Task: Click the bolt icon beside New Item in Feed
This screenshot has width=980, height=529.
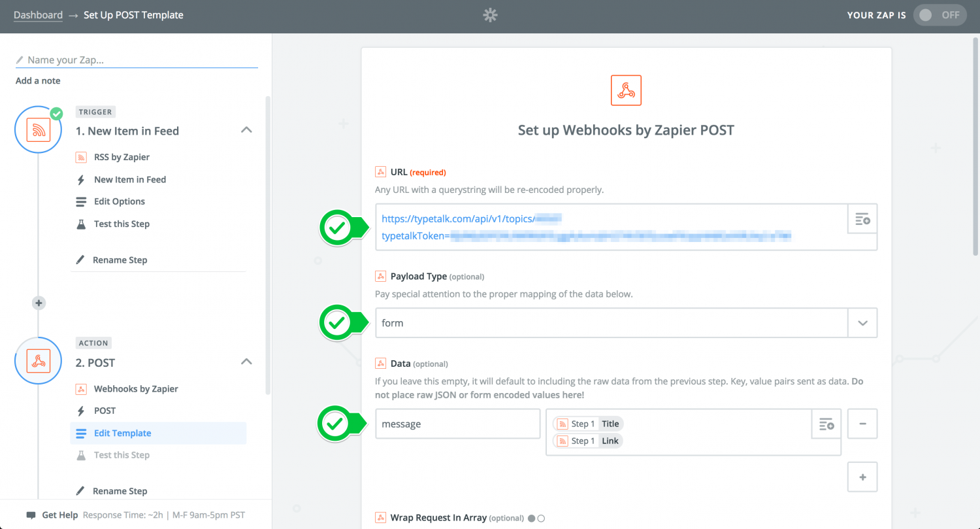Action: (81, 179)
